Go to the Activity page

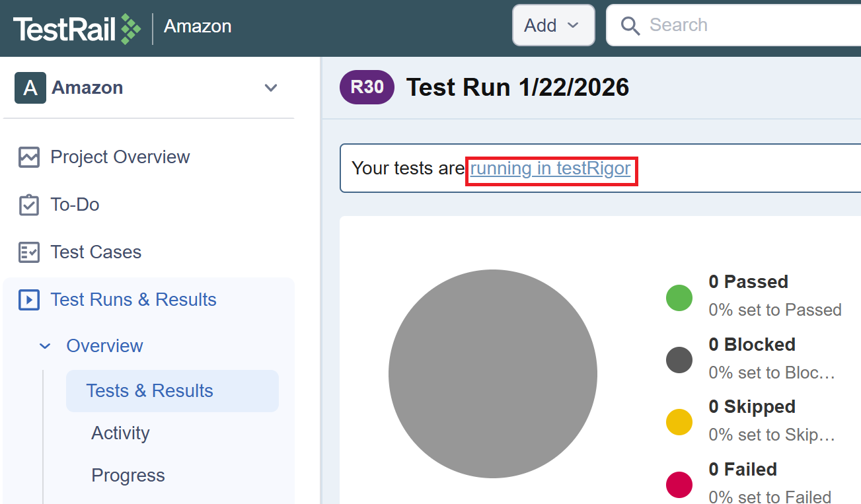[x=120, y=433]
